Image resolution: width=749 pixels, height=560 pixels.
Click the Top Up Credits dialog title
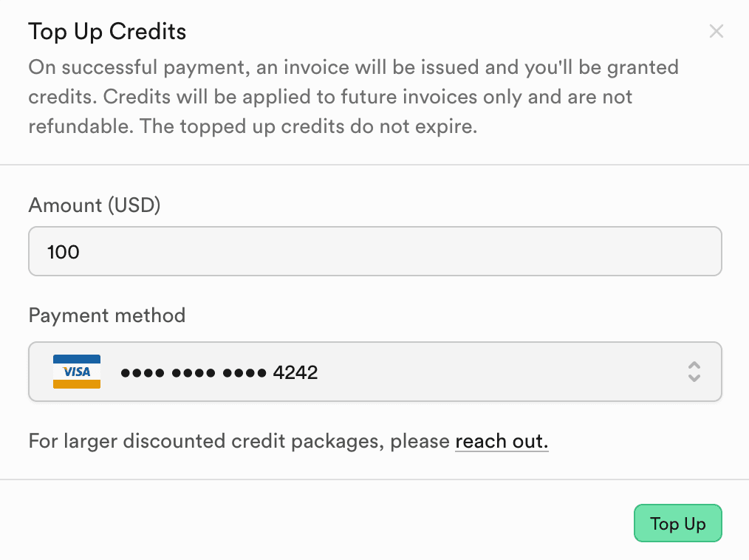pos(107,31)
